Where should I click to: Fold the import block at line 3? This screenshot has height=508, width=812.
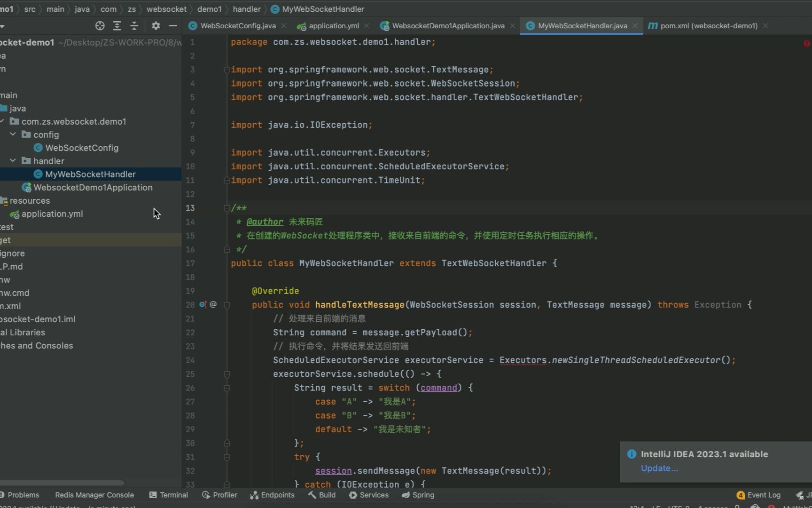[x=227, y=70]
